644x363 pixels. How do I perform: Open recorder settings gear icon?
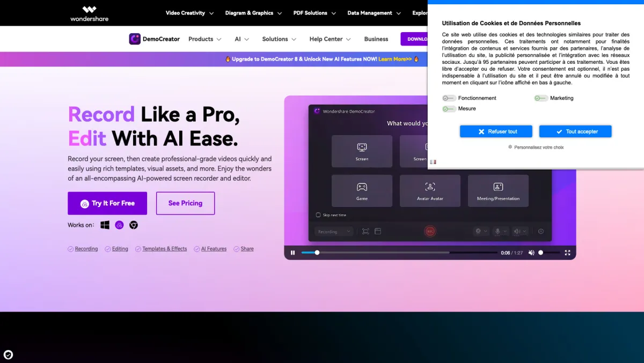coord(541,231)
